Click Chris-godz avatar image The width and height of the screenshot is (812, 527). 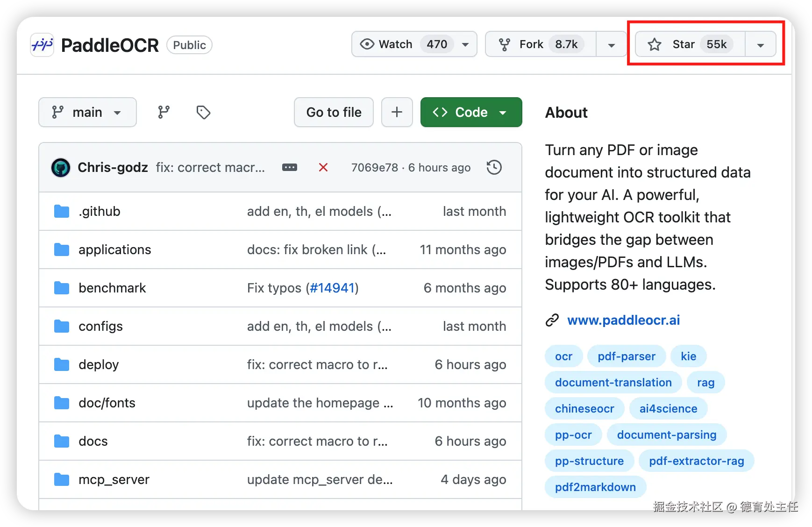(x=61, y=167)
